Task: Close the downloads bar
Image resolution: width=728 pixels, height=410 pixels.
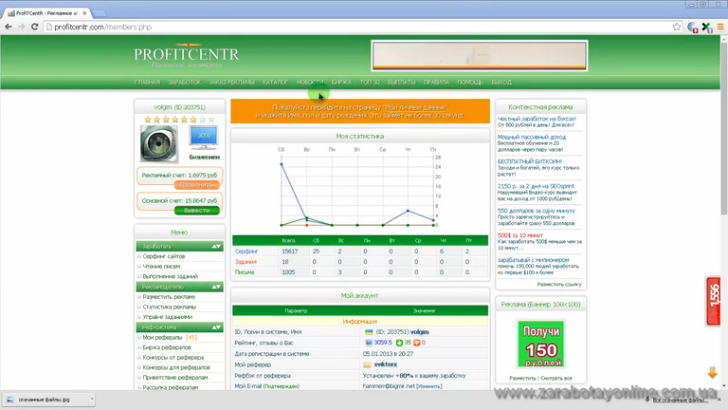Action: tap(719, 399)
